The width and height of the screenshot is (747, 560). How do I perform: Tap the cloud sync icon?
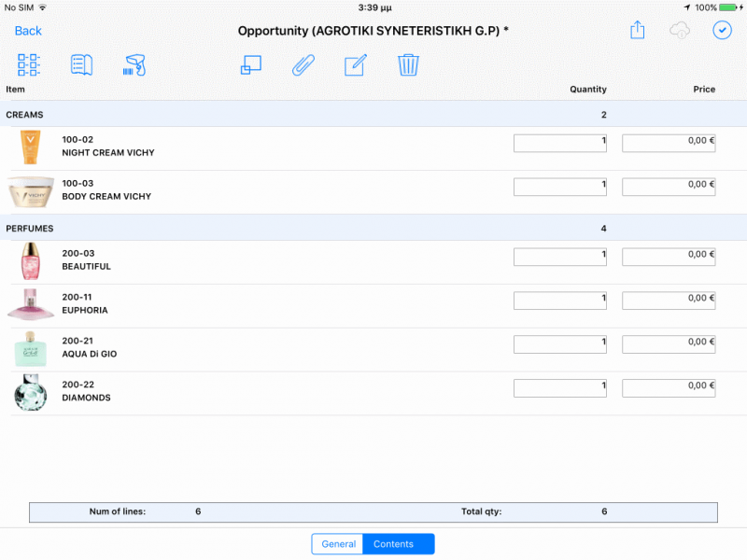(x=680, y=31)
